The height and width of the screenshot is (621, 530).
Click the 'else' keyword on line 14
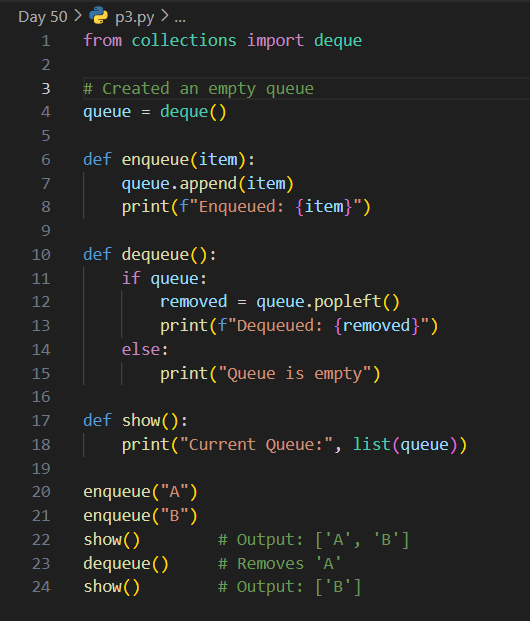(141, 349)
